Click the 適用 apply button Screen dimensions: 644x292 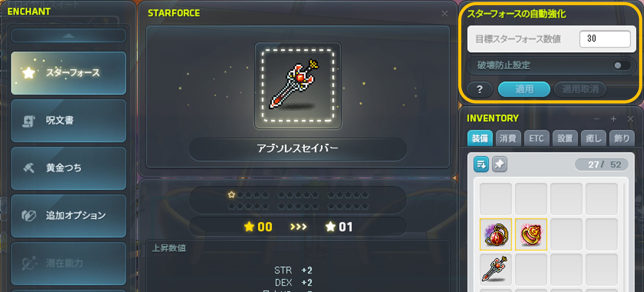pos(524,89)
